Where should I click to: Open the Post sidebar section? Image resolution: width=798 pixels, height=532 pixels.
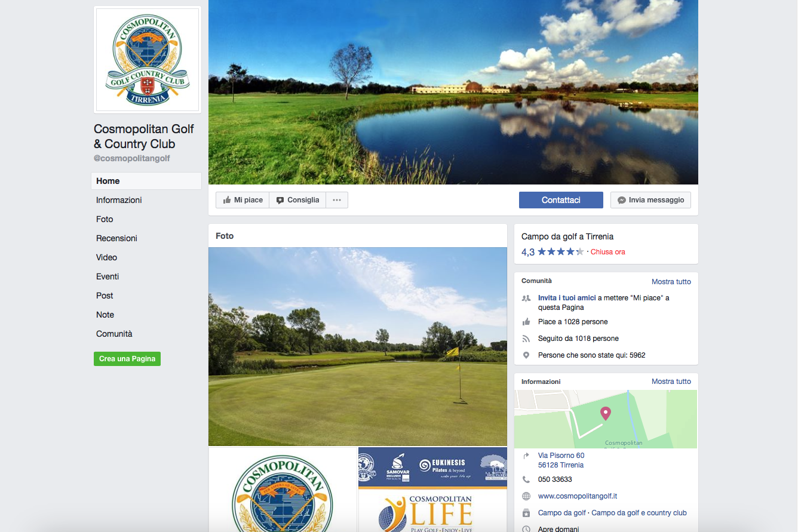105,296
